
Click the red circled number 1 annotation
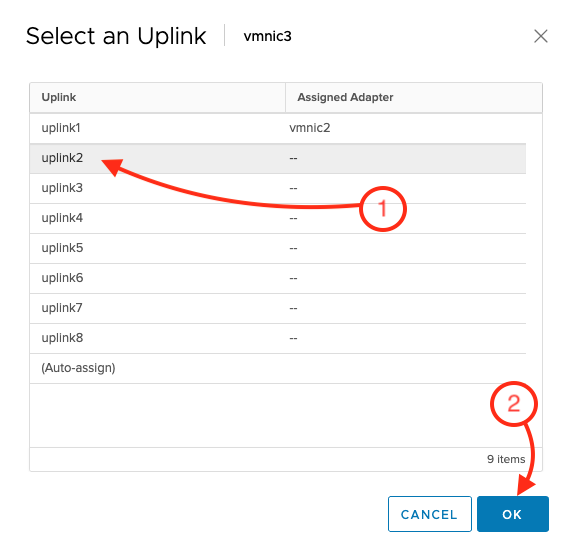coord(383,209)
